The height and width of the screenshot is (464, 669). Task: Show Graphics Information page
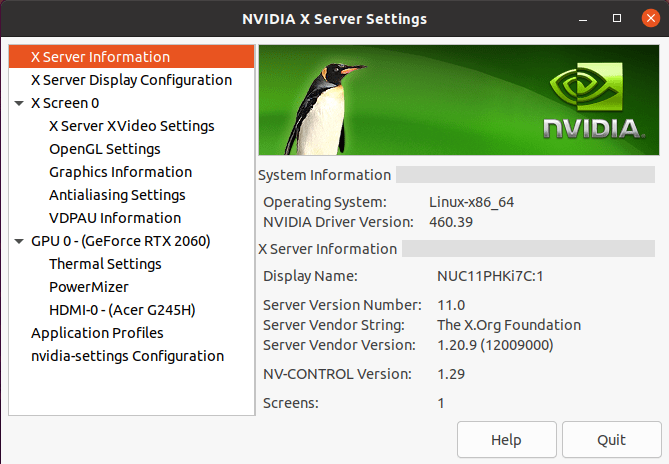[x=120, y=172]
